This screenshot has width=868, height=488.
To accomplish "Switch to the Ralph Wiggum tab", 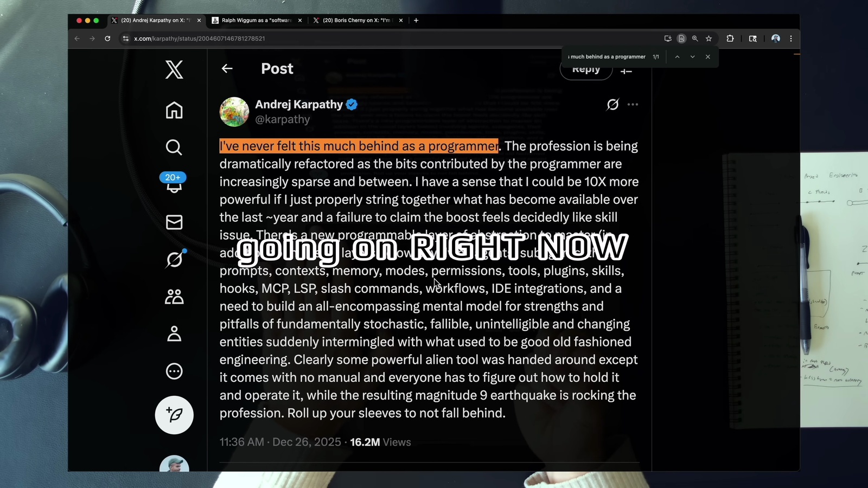I will 256,21.
